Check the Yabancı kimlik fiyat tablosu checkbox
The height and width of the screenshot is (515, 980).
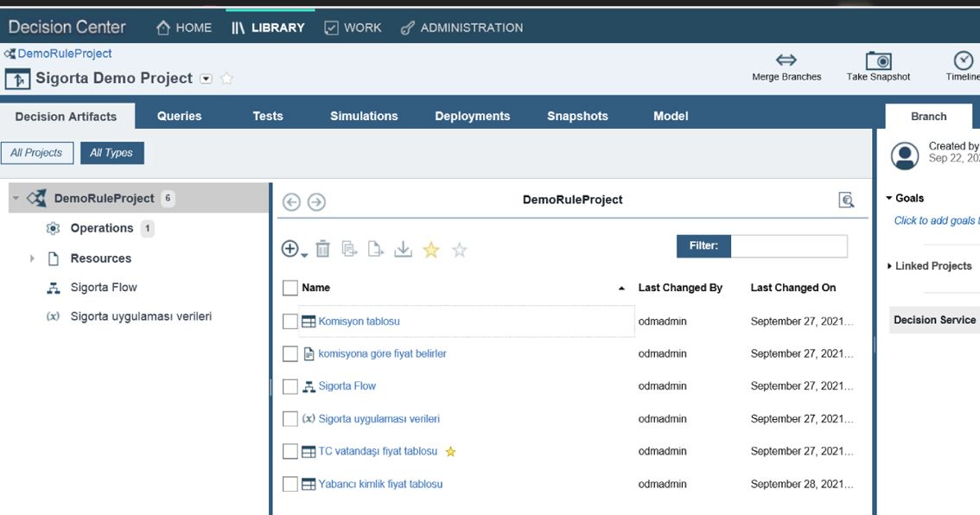pyautogui.click(x=290, y=484)
